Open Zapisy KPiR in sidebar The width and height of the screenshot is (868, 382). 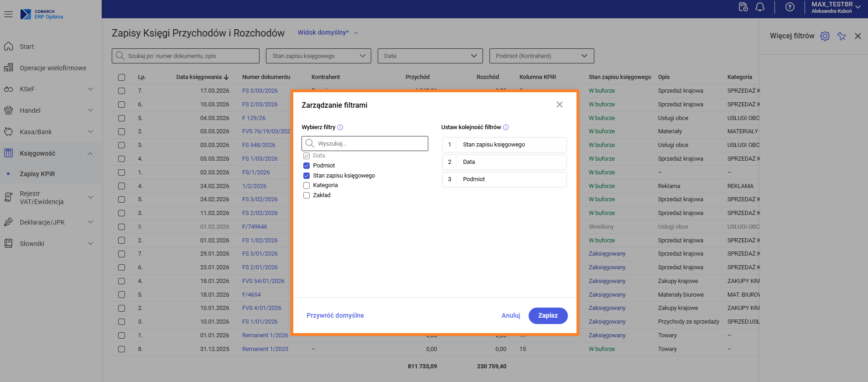[x=37, y=174]
